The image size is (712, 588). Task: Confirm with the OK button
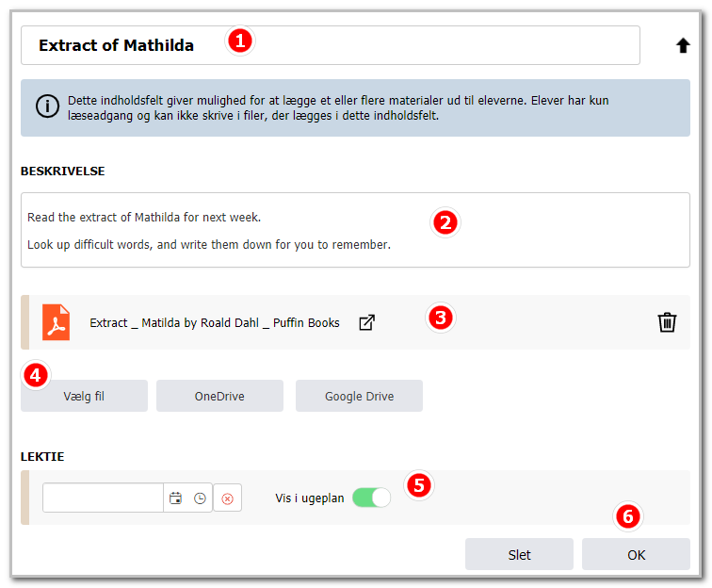(x=636, y=554)
